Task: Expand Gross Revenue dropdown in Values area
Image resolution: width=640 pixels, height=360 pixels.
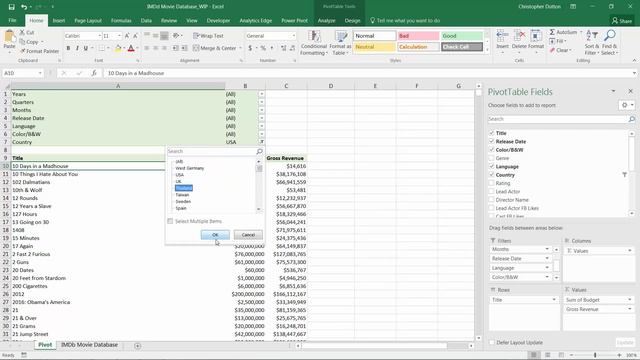Action: (630, 309)
